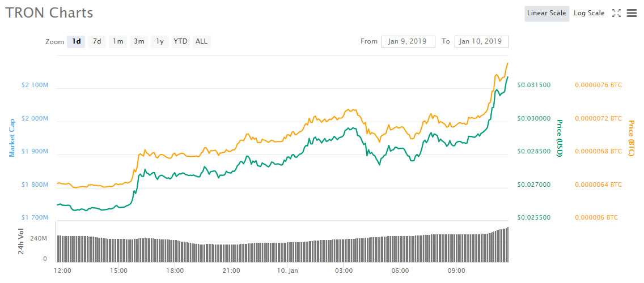Viewport: 644px width, 283px height.
Task: Edit the From date field
Action: point(408,41)
